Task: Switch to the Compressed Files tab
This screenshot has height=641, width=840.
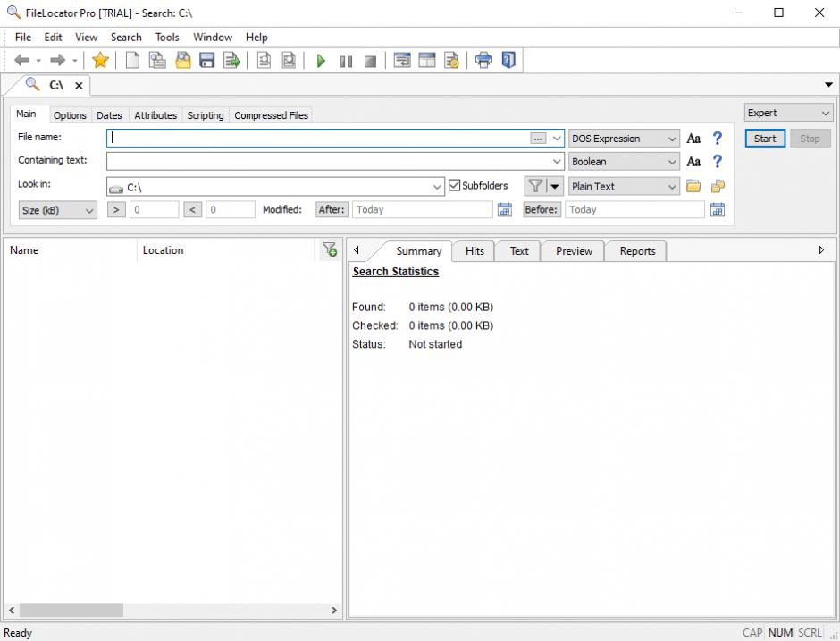Action: click(271, 115)
